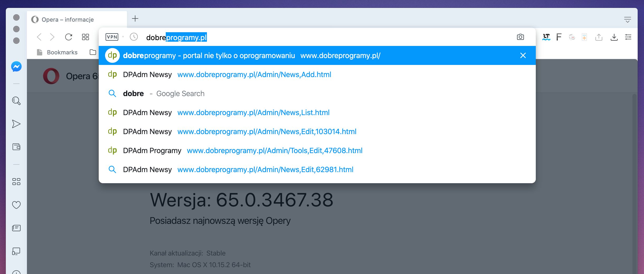
Task: Choose the News,Add.html suggestion
Action: coord(317,74)
